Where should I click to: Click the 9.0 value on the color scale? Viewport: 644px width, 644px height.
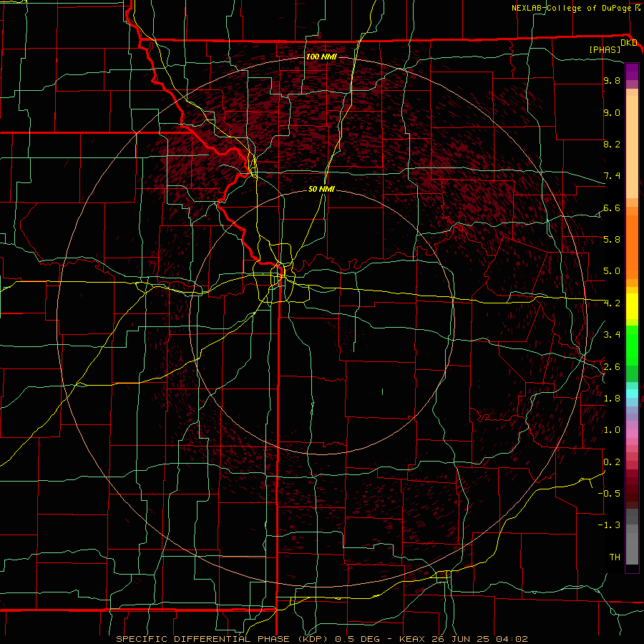[612, 112]
